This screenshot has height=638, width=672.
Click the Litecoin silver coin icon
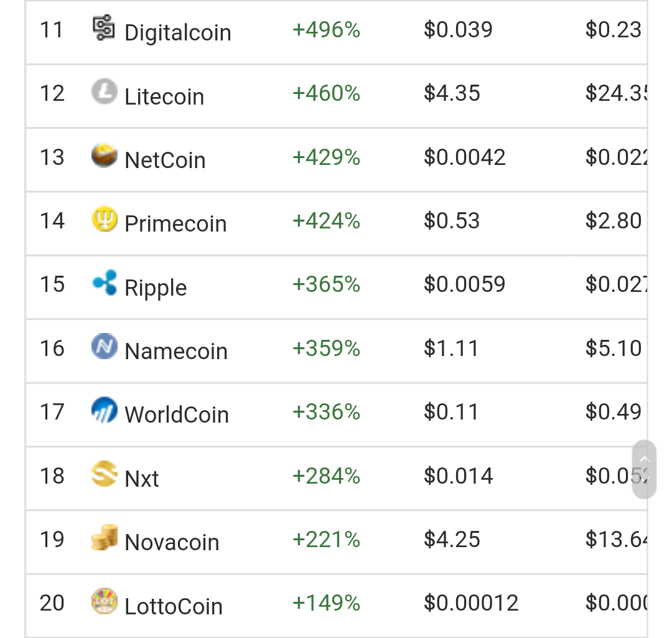coord(104,91)
